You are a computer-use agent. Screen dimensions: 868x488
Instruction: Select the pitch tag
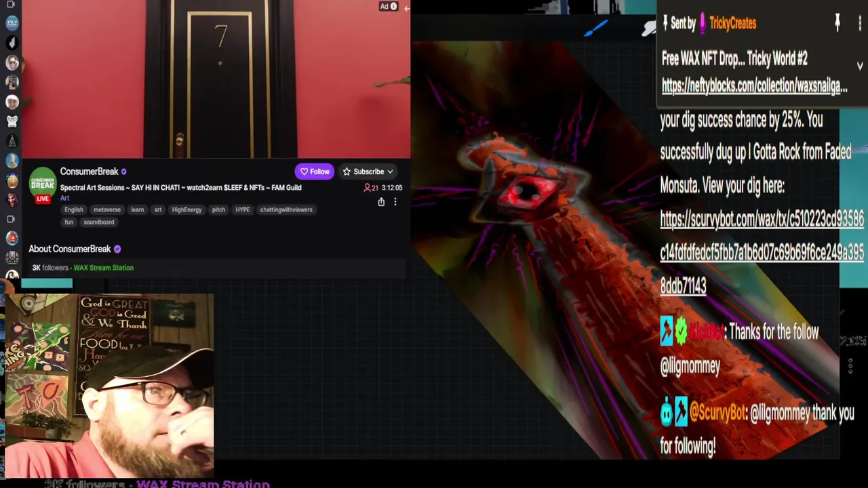pos(218,209)
